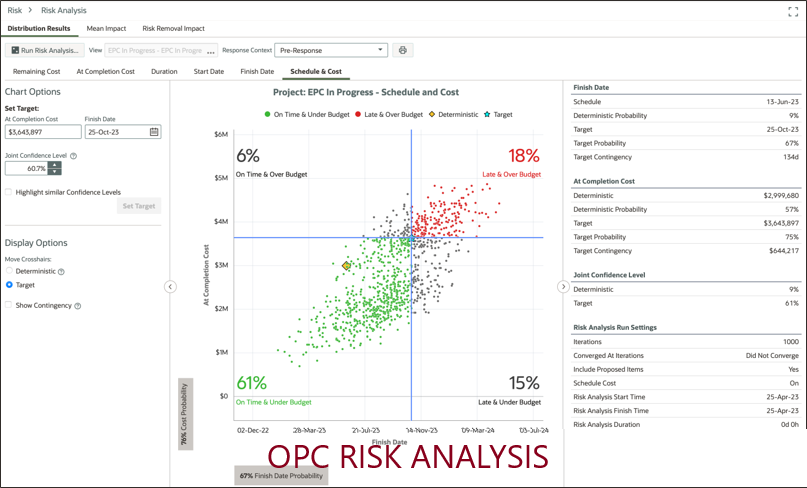This screenshot has height=488, width=807.
Task: Click the At Completion Cost input field
Action: (41, 131)
